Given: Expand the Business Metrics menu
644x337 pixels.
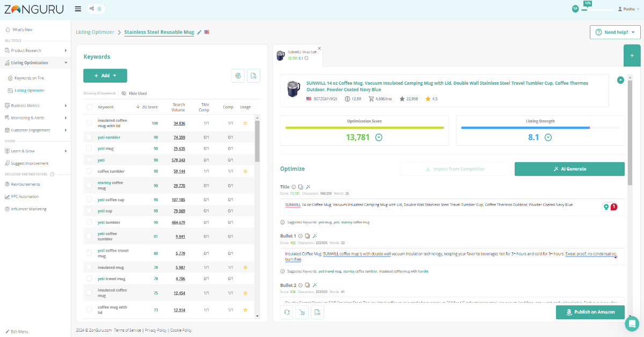Looking at the screenshot, I should point(35,105).
